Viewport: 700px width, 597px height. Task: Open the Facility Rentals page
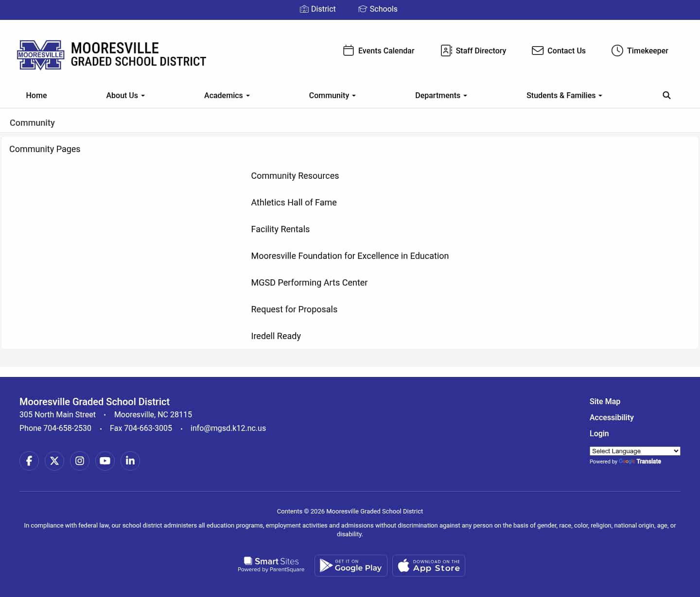point(280,229)
